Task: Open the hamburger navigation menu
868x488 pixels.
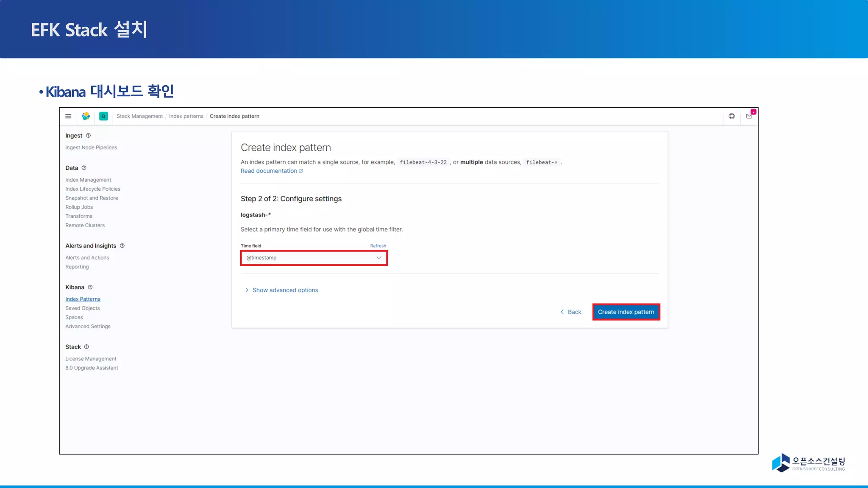Action: point(68,116)
